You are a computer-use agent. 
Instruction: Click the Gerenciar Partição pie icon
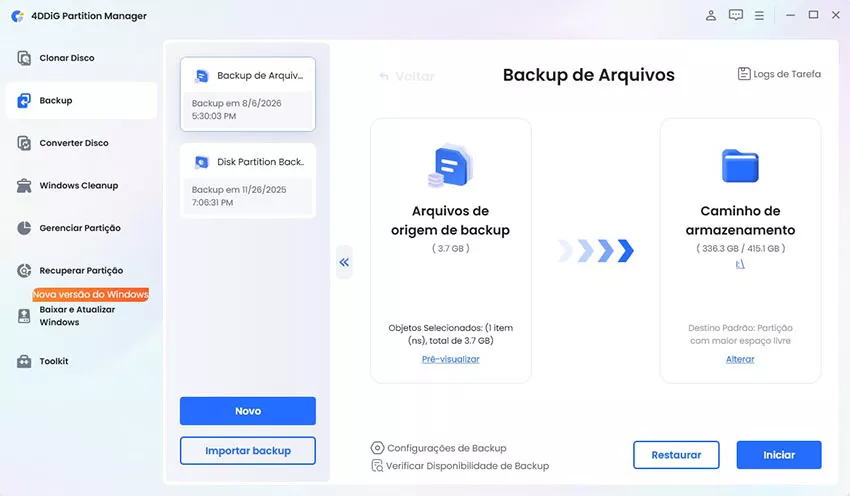[24, 228]
